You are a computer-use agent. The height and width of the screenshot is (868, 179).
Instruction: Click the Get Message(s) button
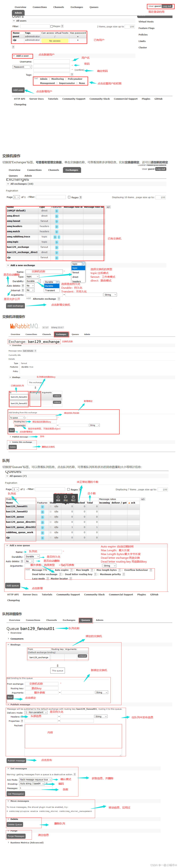16,794
